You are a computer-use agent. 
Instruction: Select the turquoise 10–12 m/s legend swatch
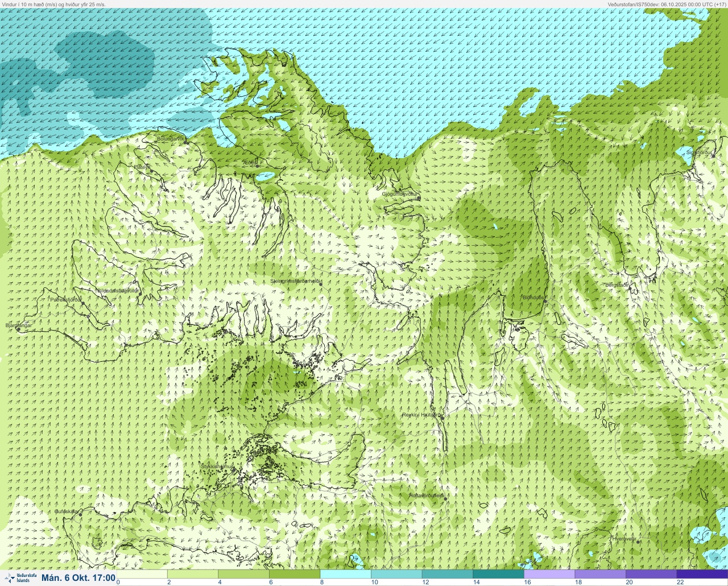[396, 574]
